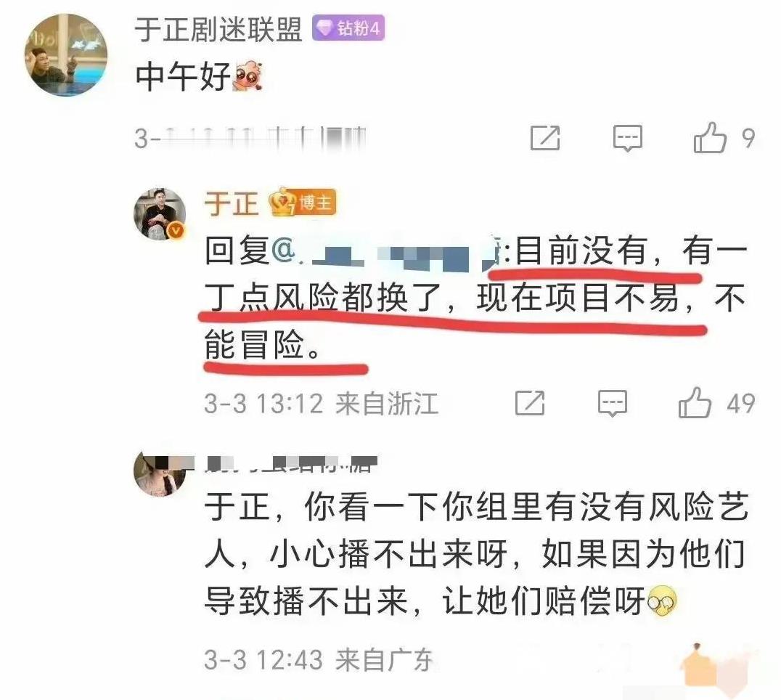Reply to the 中午好 comment

(627, 138)
